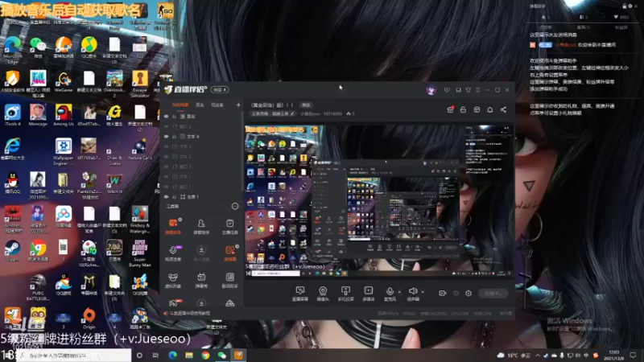Toggle lock on 文本 4 source

(x=175, y=137)
